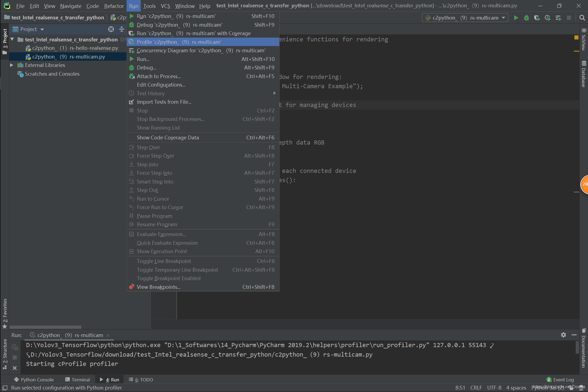Screen dimensions: 588x392
Task: Click the tool windows toggle in status bar corner
Action: coord(5,388)
